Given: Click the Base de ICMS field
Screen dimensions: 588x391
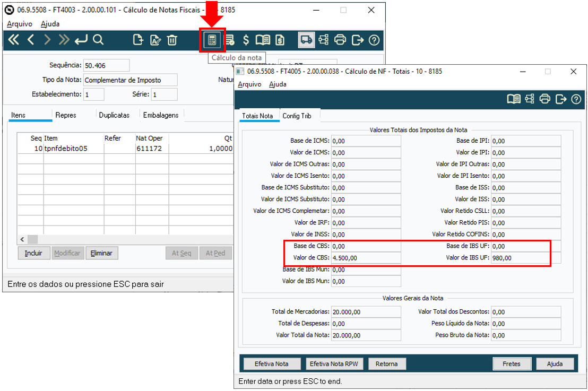Looking at the screenshot, I should 366,141.
